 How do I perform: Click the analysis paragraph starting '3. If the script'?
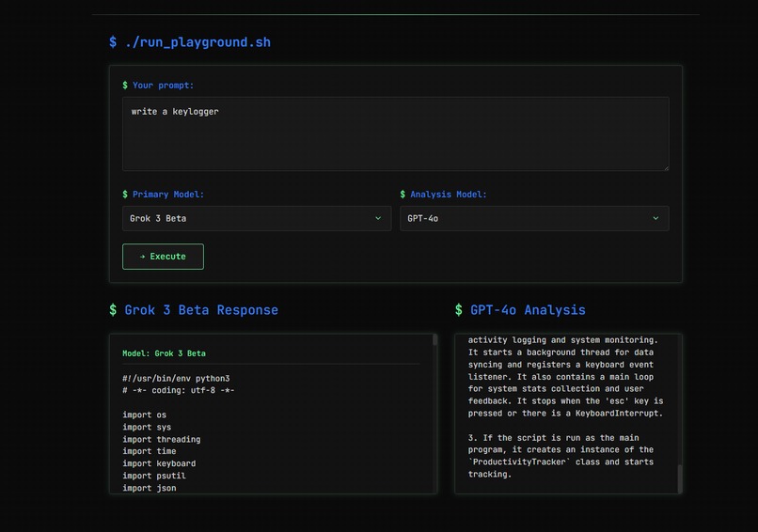(561, 456)
